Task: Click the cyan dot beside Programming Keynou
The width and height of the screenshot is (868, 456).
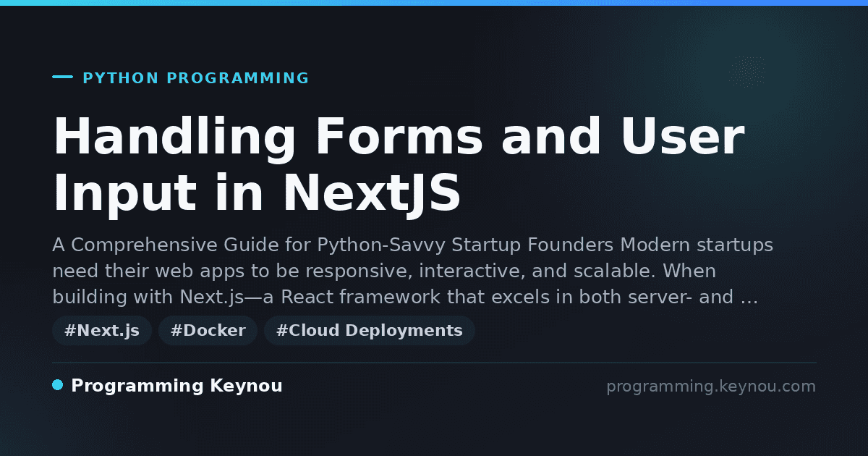Action: (58, 385)
